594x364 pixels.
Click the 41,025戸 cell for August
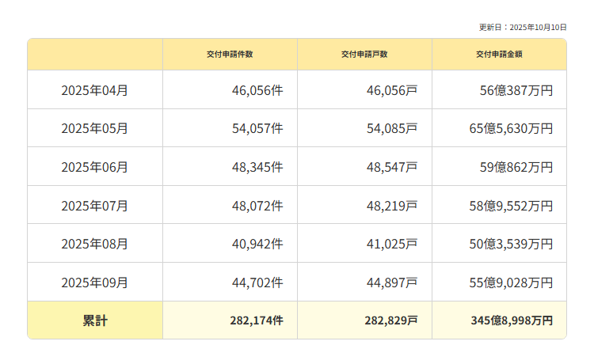(x=391, y=244)
